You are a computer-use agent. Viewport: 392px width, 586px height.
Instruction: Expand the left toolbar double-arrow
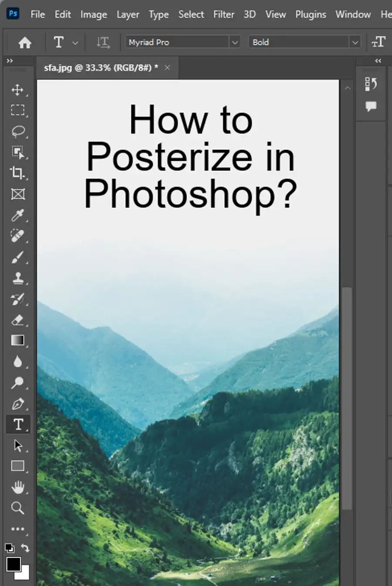click(10, 61)
